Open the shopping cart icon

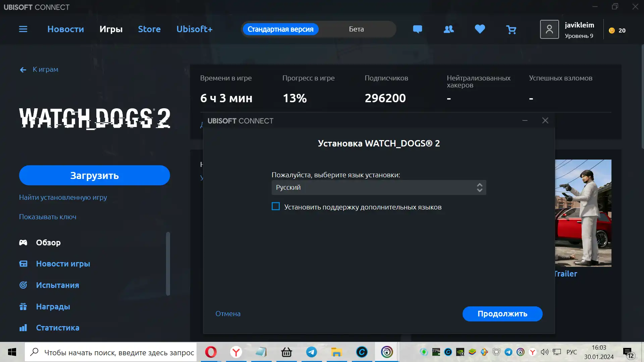(511, 29)
